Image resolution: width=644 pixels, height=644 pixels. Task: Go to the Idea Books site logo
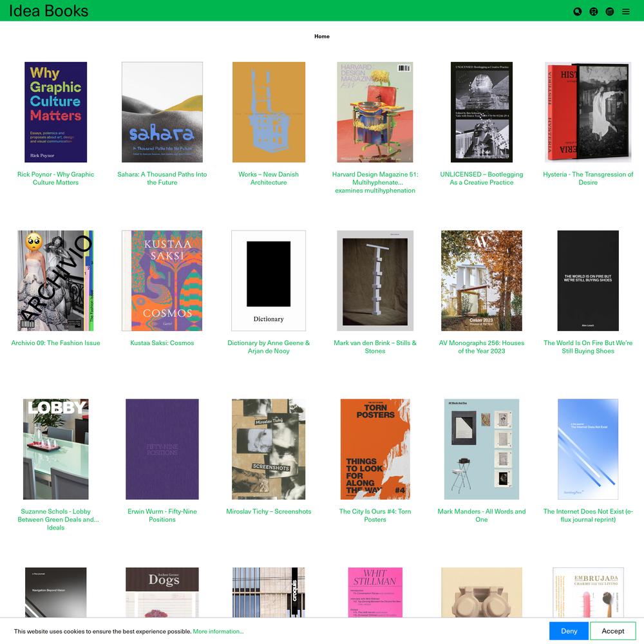tap(48, 11)
